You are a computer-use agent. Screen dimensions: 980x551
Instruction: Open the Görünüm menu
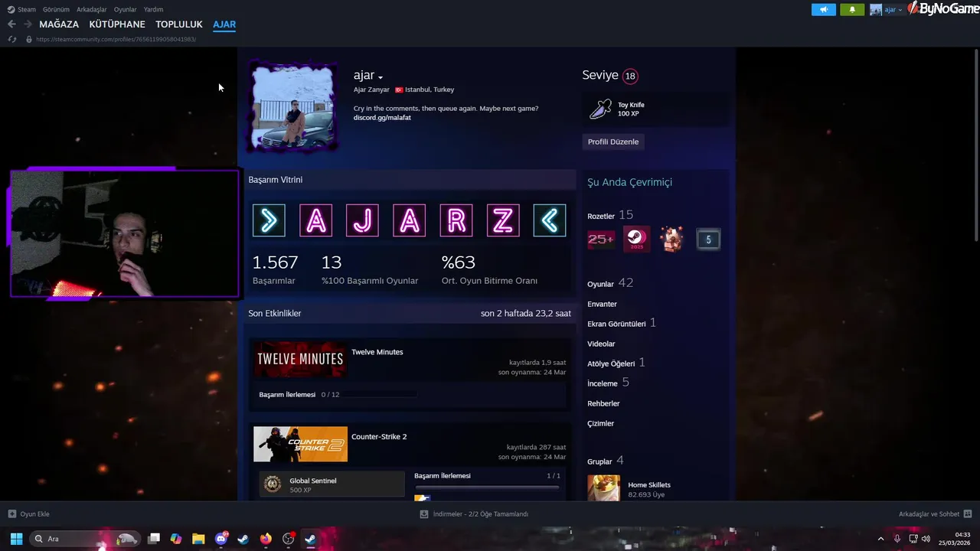click(56, 10)
